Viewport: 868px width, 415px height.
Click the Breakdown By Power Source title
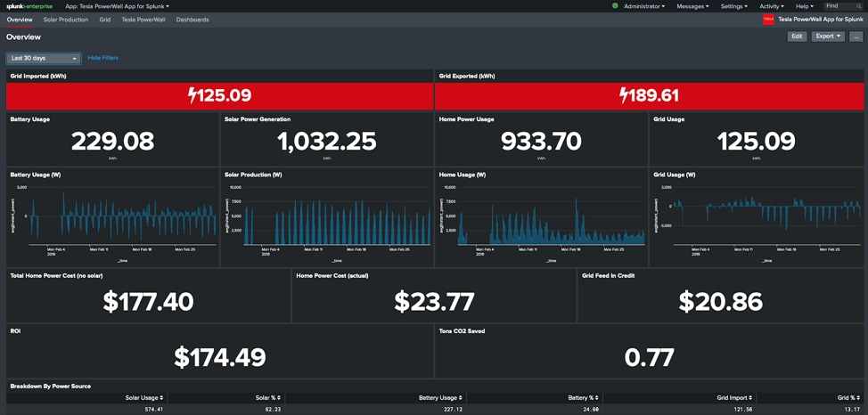click(x=51, y=387)
